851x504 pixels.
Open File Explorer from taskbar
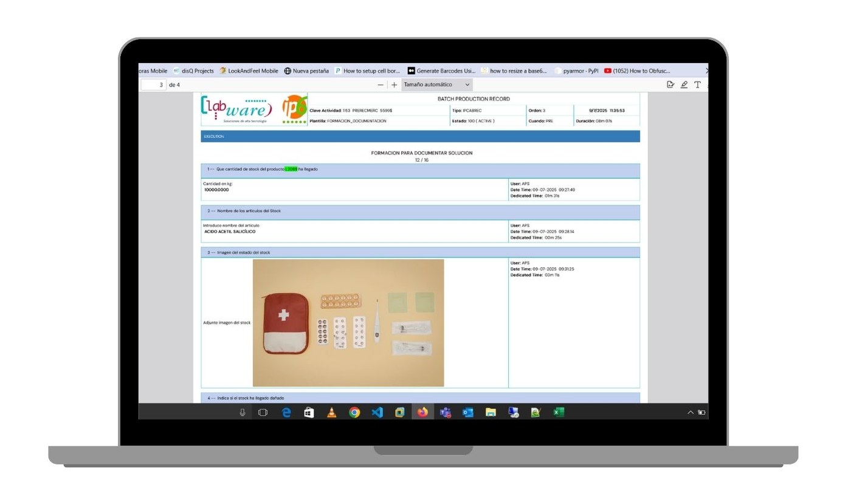491,412
